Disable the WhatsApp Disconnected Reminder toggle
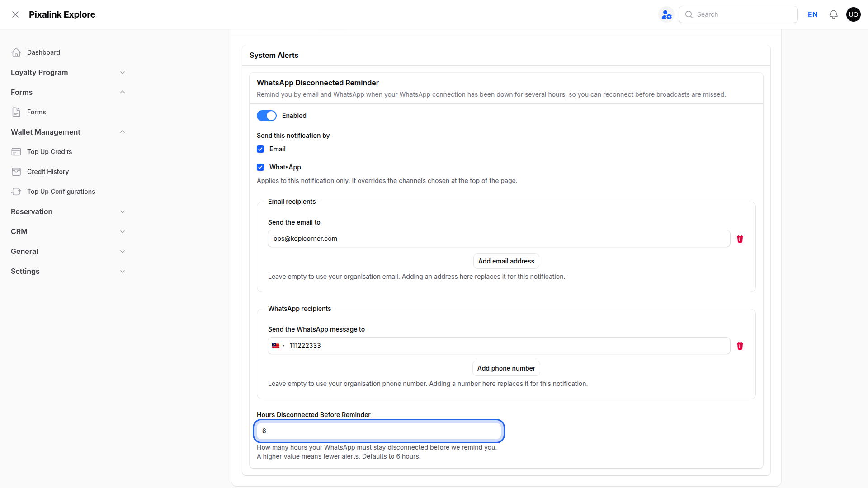This screenshot has height=488, width=868. coord(267,116)
